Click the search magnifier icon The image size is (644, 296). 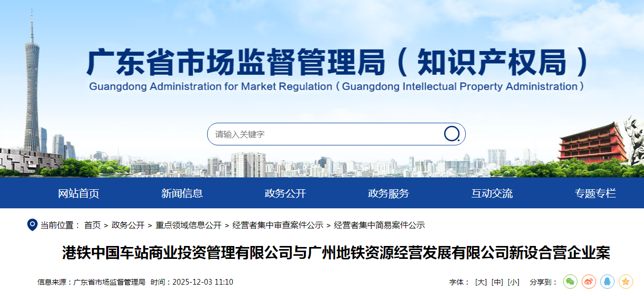pyautogui.click(x=452, y=134)
